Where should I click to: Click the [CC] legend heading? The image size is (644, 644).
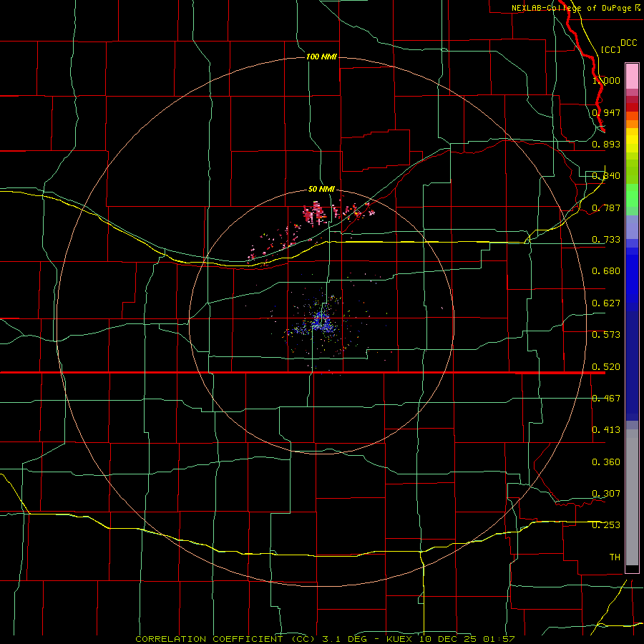pos(611,49)
